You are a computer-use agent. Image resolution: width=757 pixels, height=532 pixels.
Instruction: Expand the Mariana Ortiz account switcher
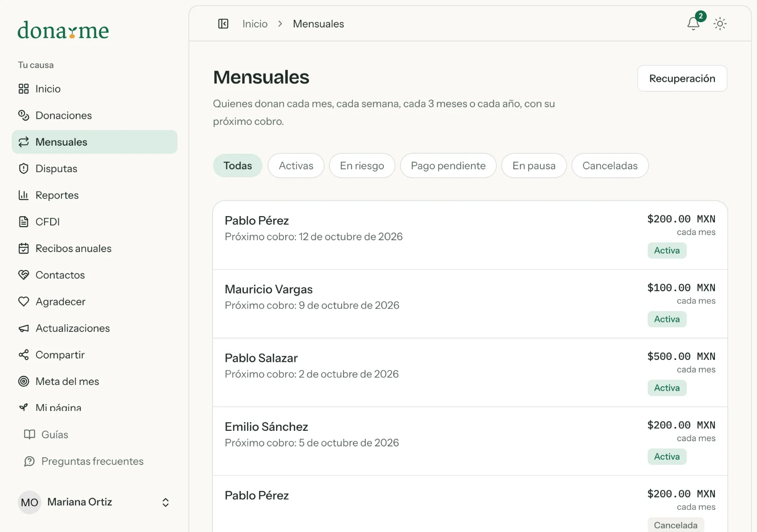tap(166, 502)
